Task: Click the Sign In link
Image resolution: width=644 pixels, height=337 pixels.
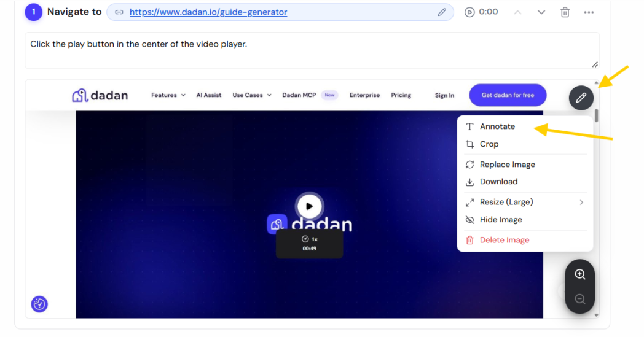Action: click(444, 95)
